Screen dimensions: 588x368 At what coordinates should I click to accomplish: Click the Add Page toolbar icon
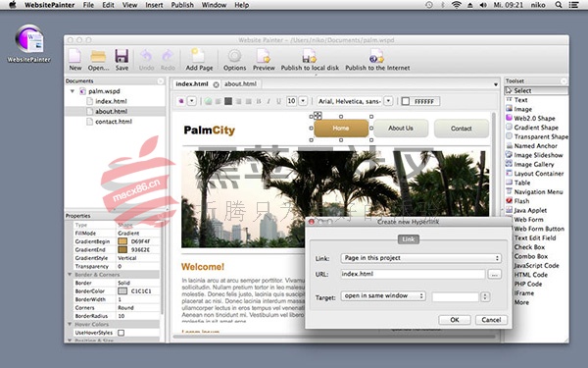(x=198, y=56)
